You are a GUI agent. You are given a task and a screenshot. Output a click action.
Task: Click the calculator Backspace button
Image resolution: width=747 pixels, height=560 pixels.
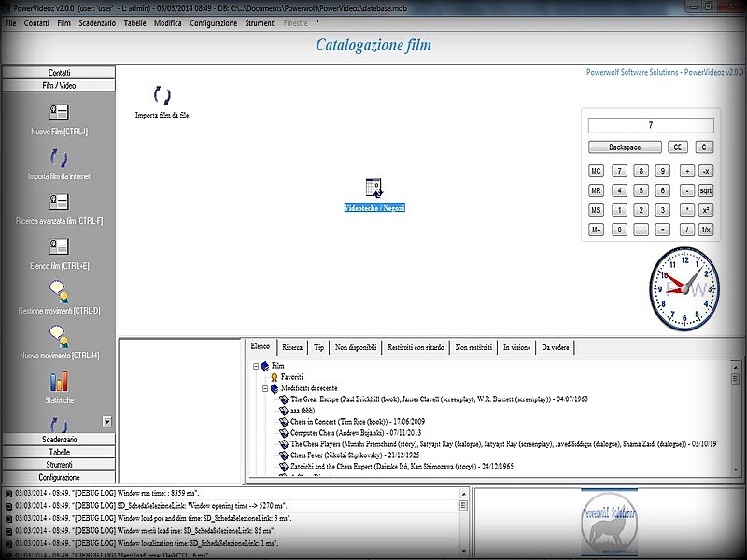(x=625, y=147)
